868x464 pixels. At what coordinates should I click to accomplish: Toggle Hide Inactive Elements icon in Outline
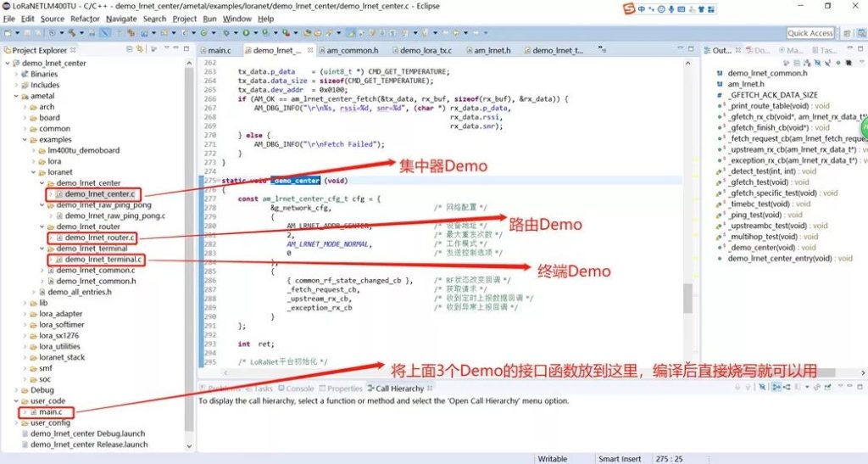click(849, 63)
